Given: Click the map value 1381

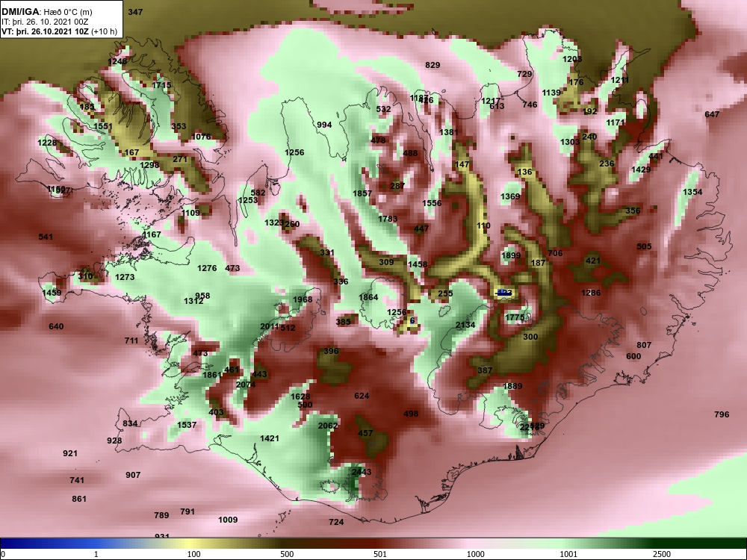Looking at the screenshot, I should click(449, 132).
